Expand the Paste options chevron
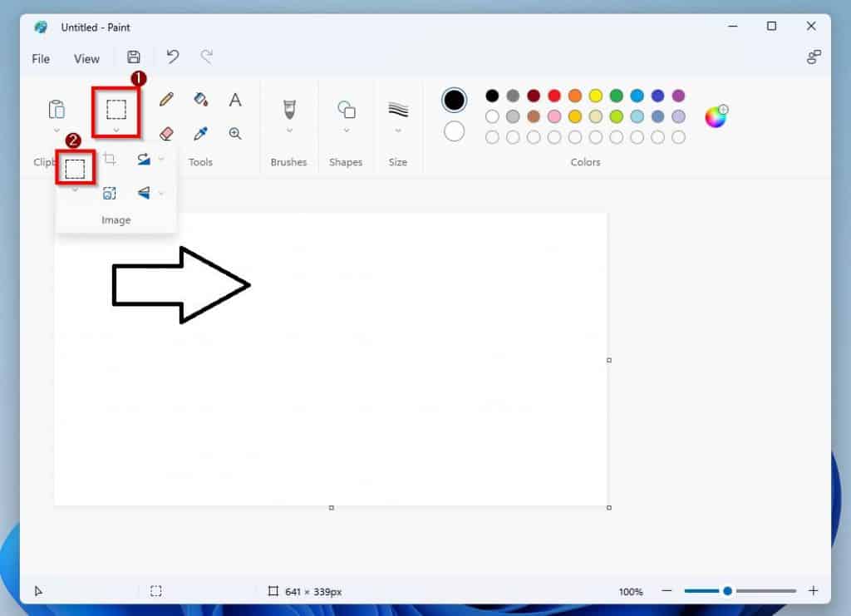The height and width of the screenshot is (616, 851). coord(57,131)
